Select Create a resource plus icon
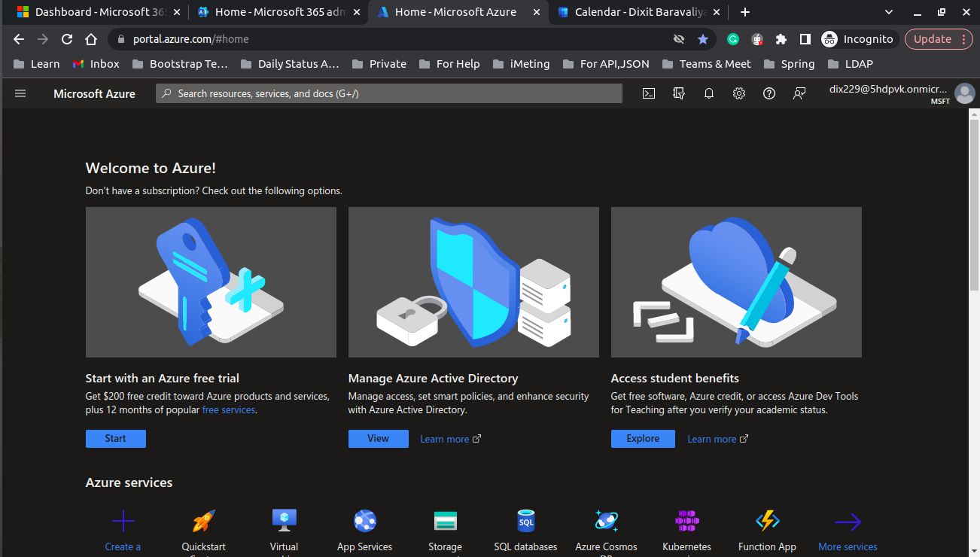Image resolution: width=980 pixels, height=557 pixels. click(123, 521)
